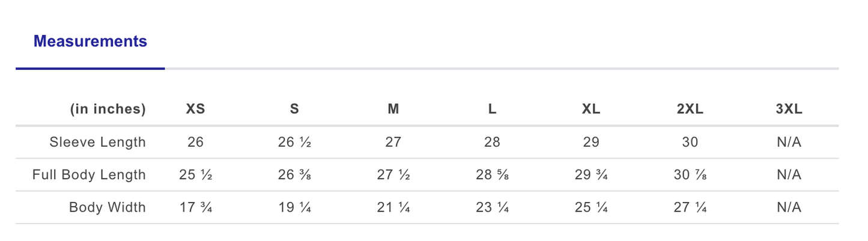The height and width of the screenshot is (241, 868).
Task: Click the N/A cell for Sleeve Length
Action: pyautogui.click(x=789, y=142)
